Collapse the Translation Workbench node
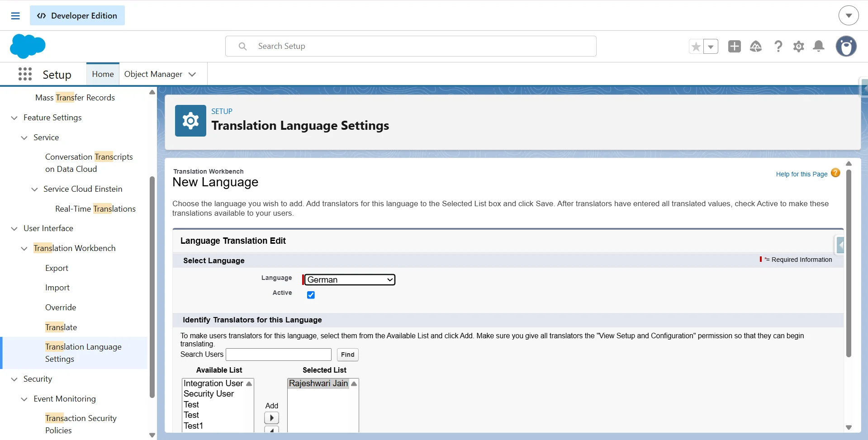This screenshot has width=868, height=440. tap(24, 248)
